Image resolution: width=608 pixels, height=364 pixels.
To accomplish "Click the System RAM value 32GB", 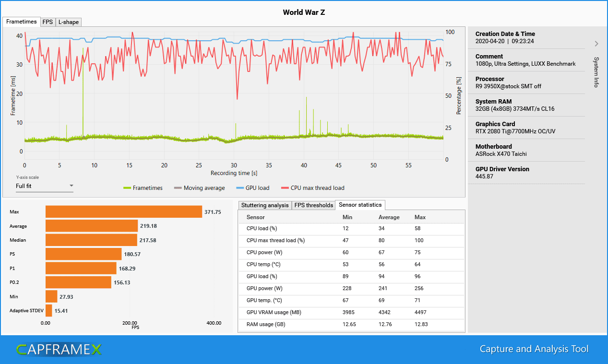I will 515,109.
